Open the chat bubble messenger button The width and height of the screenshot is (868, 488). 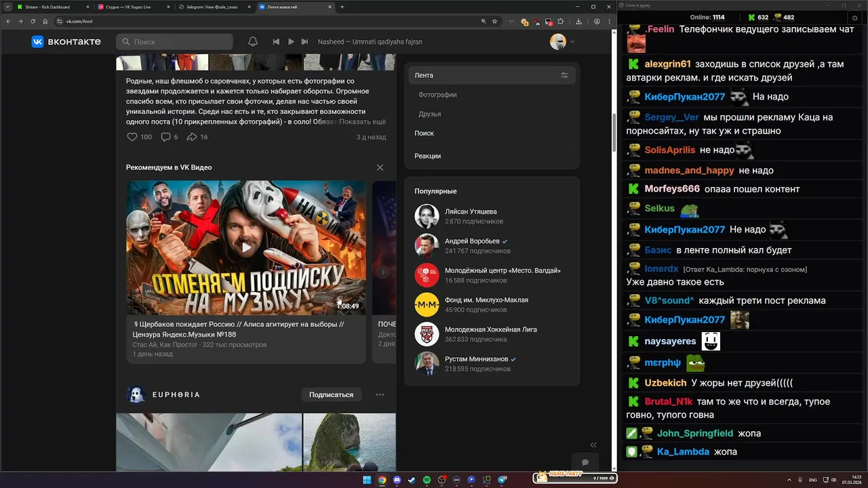[x=585, y=462]
